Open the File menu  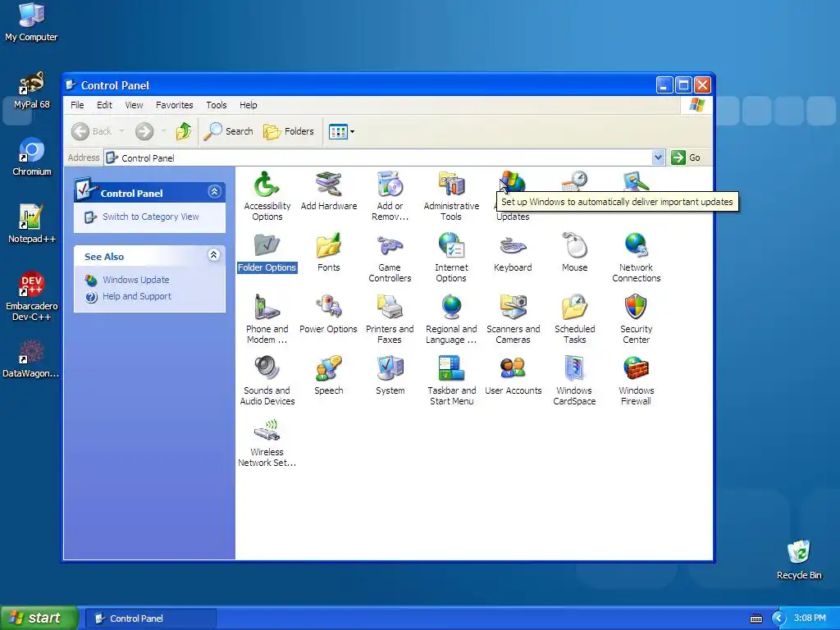pos(77,105)
